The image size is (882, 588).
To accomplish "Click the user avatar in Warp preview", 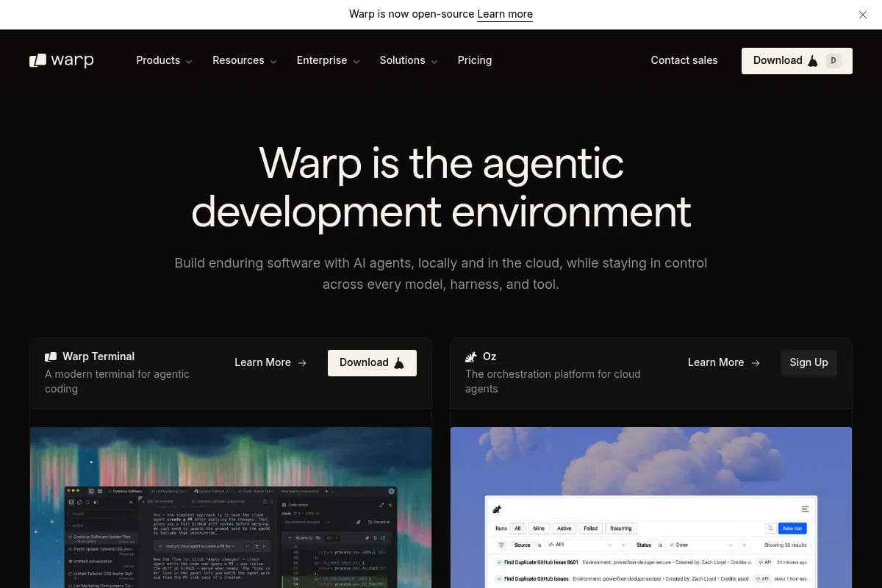I will coord(392,491).
